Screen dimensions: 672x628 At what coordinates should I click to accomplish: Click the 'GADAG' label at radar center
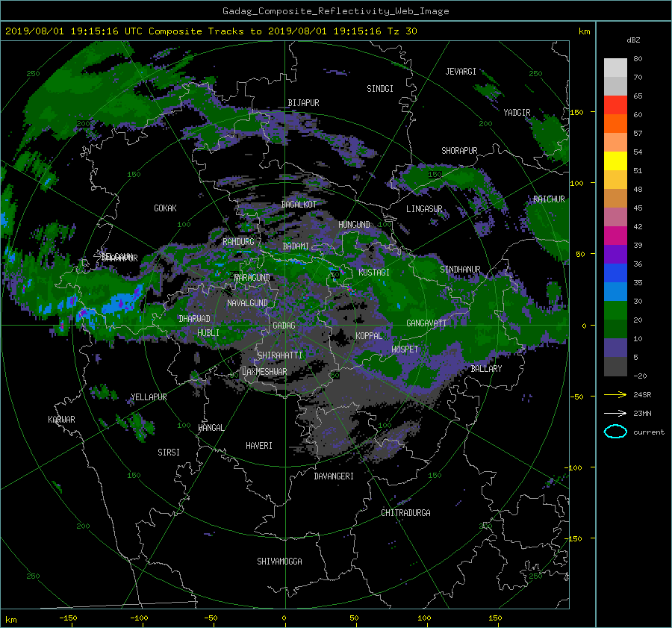tap(284, 326)
